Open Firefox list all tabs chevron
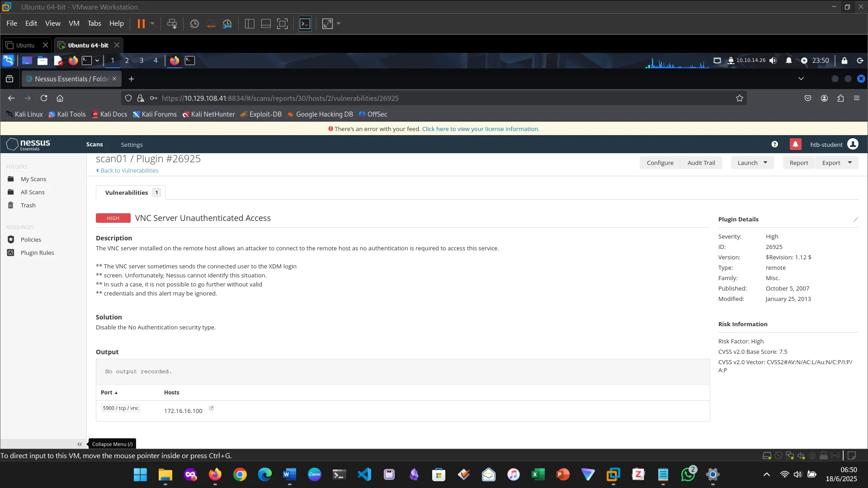The image size is (868, 488). (801, 79)
